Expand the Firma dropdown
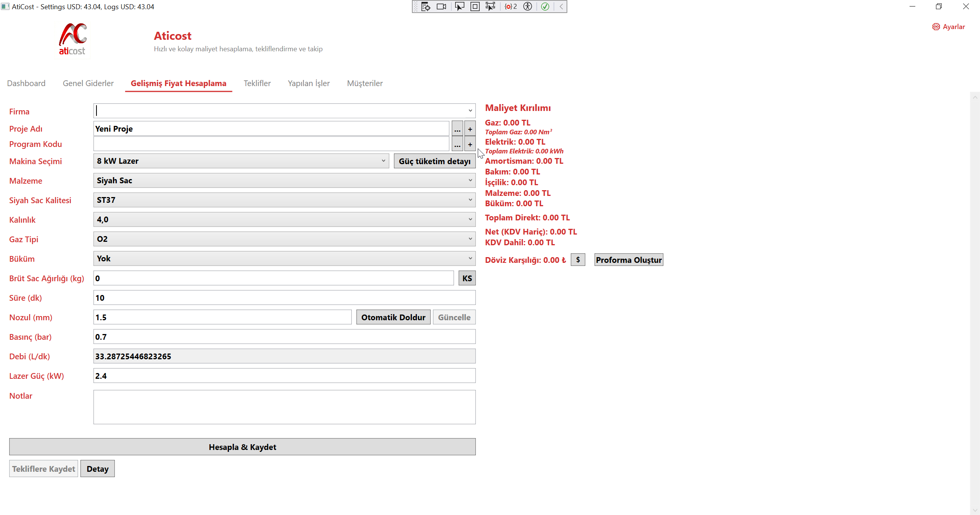The image size is (980, 515). [x=470, y=111]
